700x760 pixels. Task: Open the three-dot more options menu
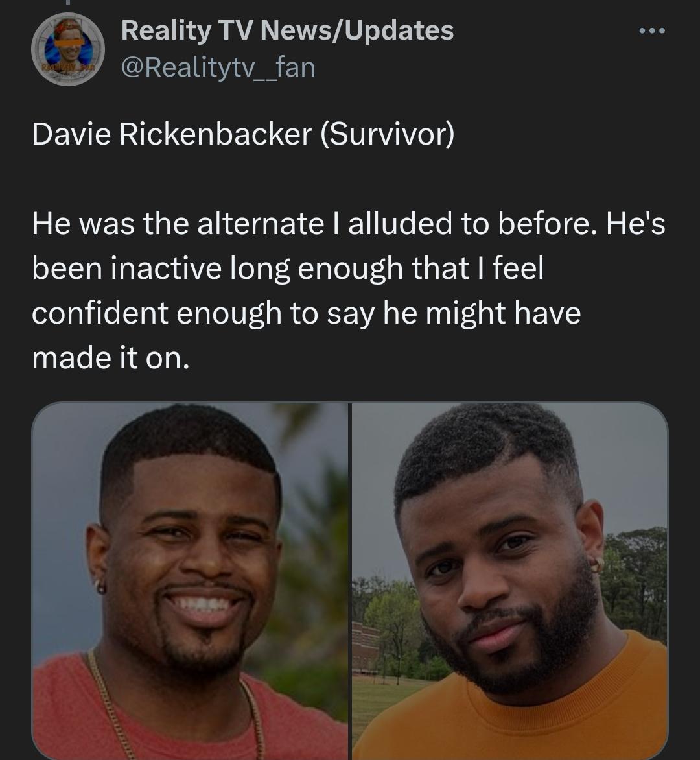[x=651, y=30]
